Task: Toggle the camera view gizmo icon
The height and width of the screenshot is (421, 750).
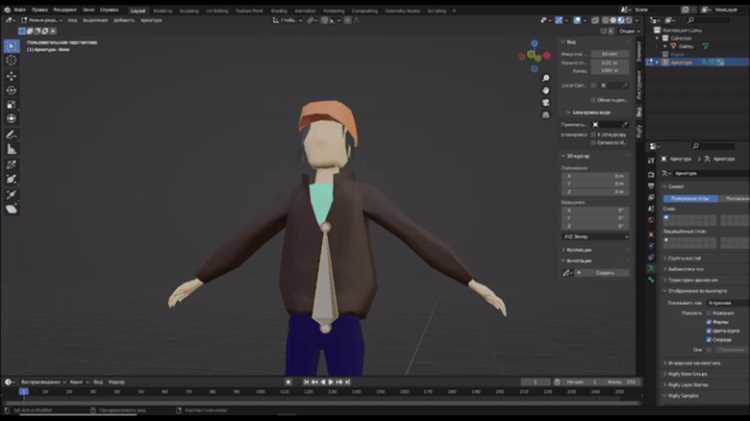Action: click(546, 103)
